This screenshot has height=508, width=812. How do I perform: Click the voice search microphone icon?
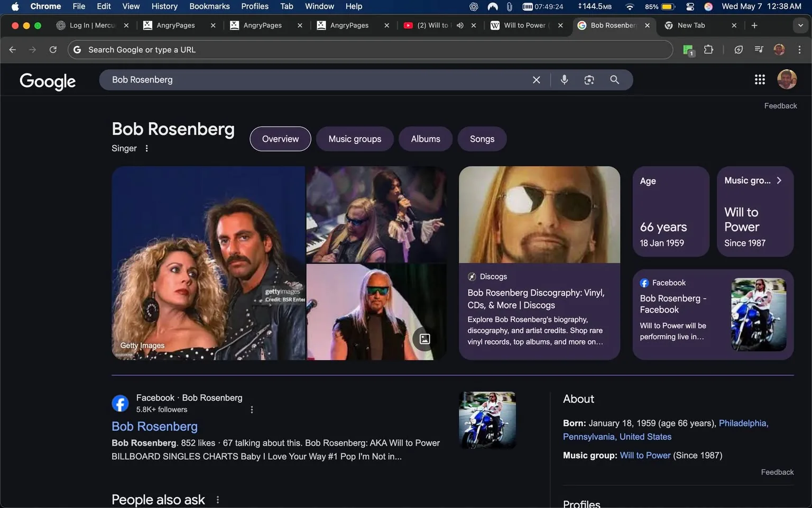564,79
